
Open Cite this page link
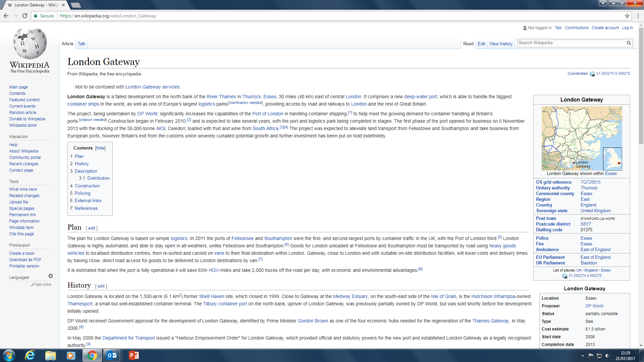click(21, 234)
